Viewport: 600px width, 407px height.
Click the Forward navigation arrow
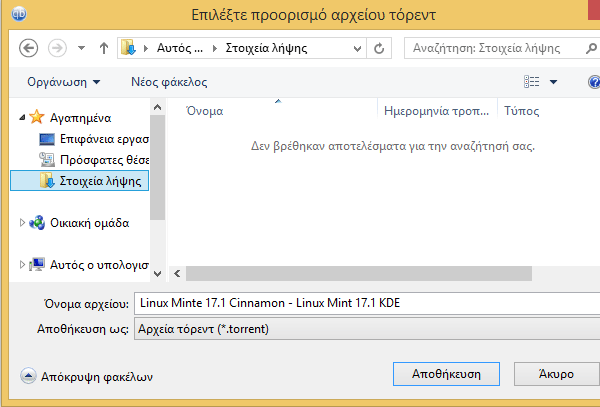click(57, 48)
